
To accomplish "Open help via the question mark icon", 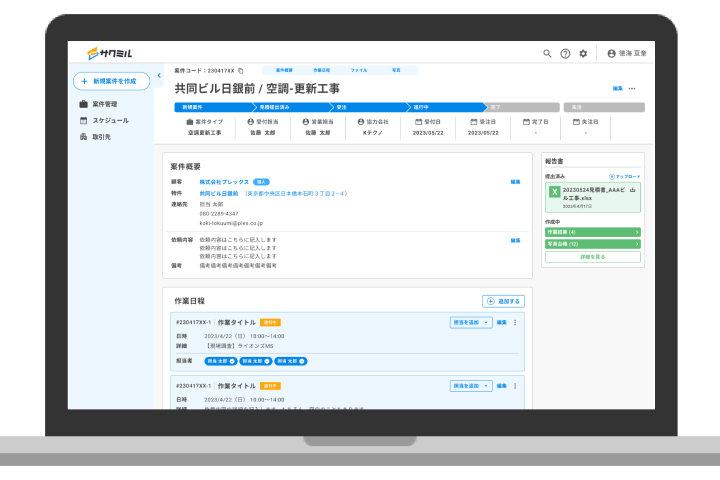I will (x=565, y=53).
